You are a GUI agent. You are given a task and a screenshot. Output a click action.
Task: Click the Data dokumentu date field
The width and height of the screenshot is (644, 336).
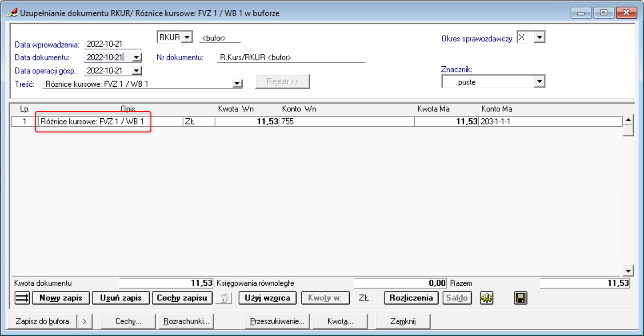click(x=108, y=57)
